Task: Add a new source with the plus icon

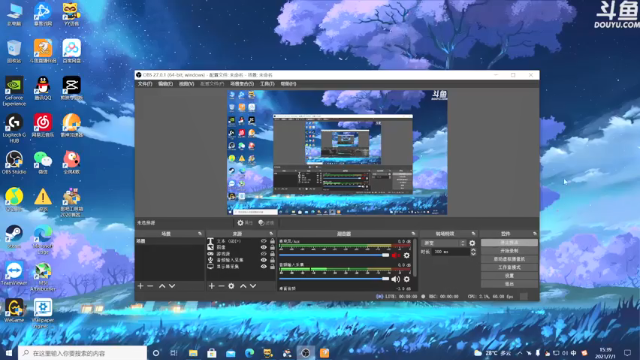Action: tap(211, 286)
